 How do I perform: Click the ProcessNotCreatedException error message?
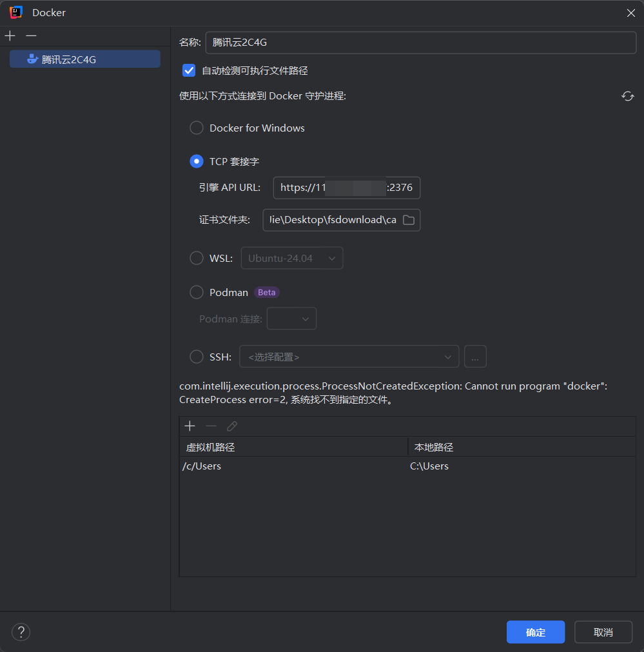point(393,393)
